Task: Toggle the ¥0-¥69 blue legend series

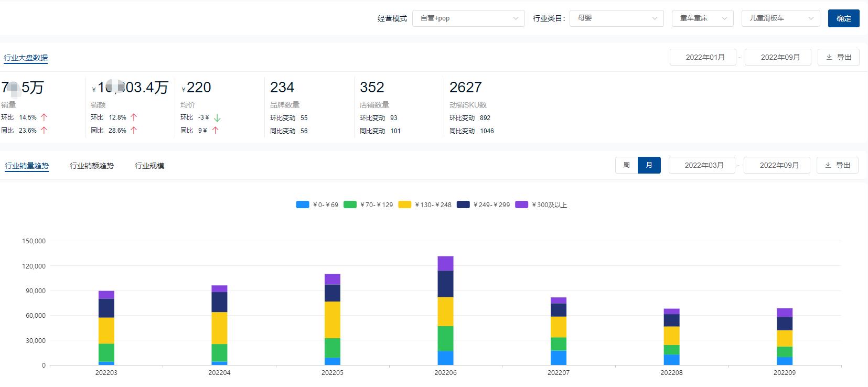Action: pyautogui.click(x=303, y=205)
